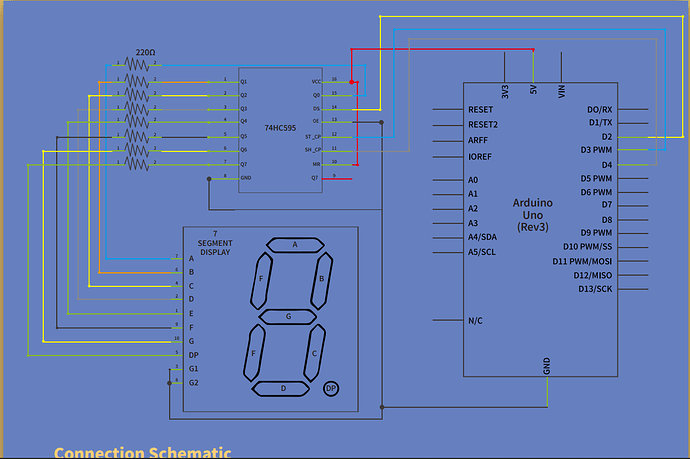
Task: Click the A1 analog pin label
Action: coord(473,194)
